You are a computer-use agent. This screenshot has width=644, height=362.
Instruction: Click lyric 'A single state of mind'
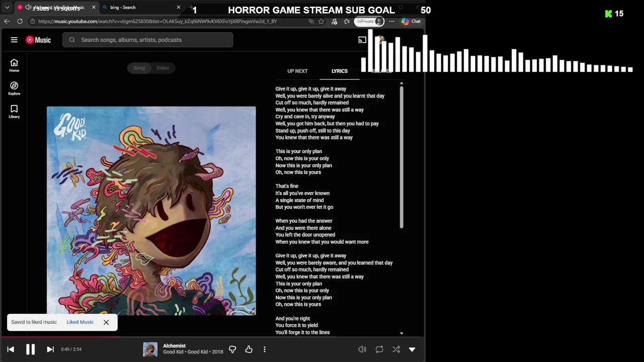tap(299, 200)
